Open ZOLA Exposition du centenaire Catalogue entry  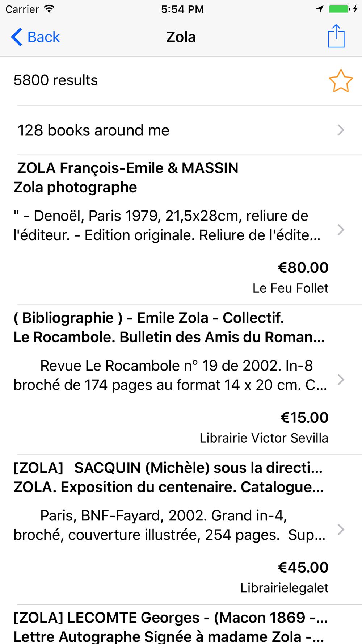169,487
